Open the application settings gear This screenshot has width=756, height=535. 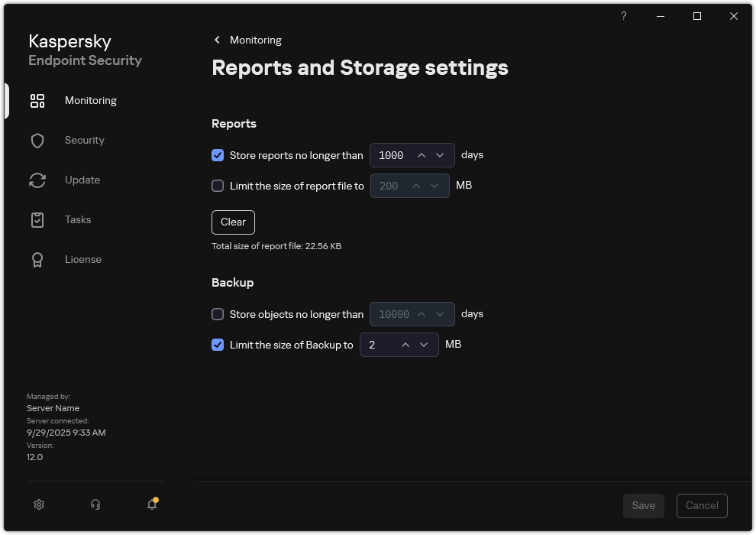(38, 504)
